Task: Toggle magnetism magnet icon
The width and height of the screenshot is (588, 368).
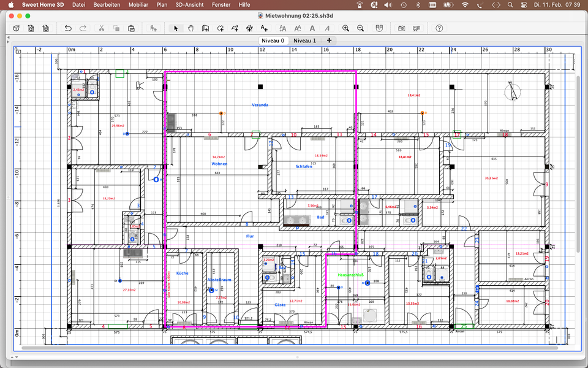Action: tap(379, 28)
